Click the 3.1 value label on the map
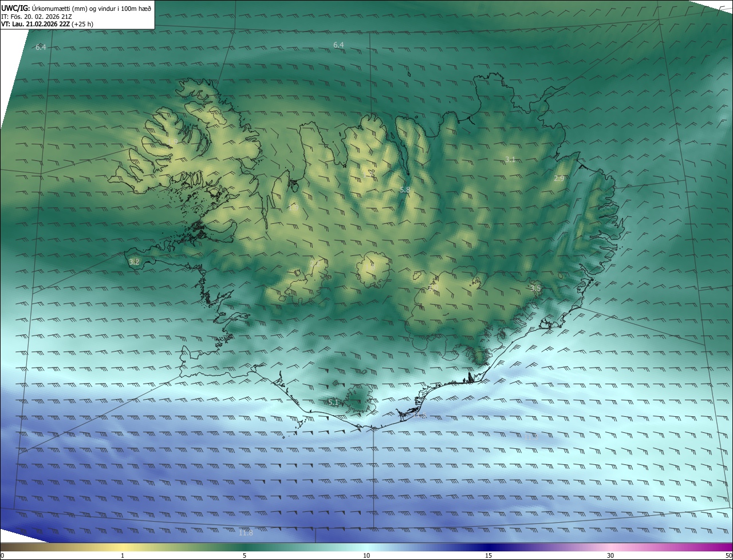733x560 pixels. [x=511, y=159]
